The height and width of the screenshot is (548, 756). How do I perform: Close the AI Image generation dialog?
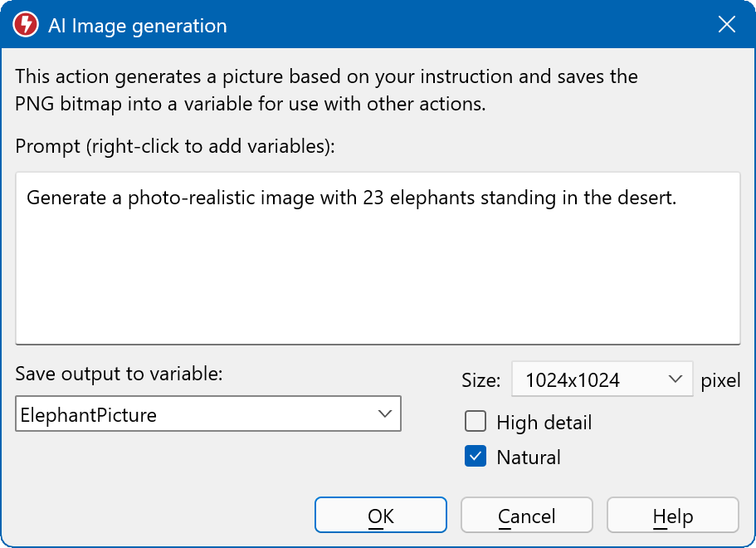(x=727, y=24)
